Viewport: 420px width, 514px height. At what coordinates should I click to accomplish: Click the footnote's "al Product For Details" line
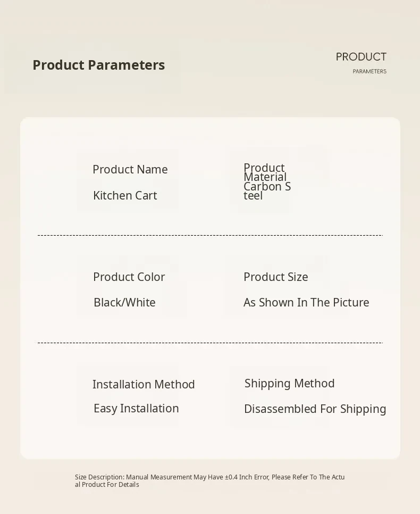pos(107,485)
